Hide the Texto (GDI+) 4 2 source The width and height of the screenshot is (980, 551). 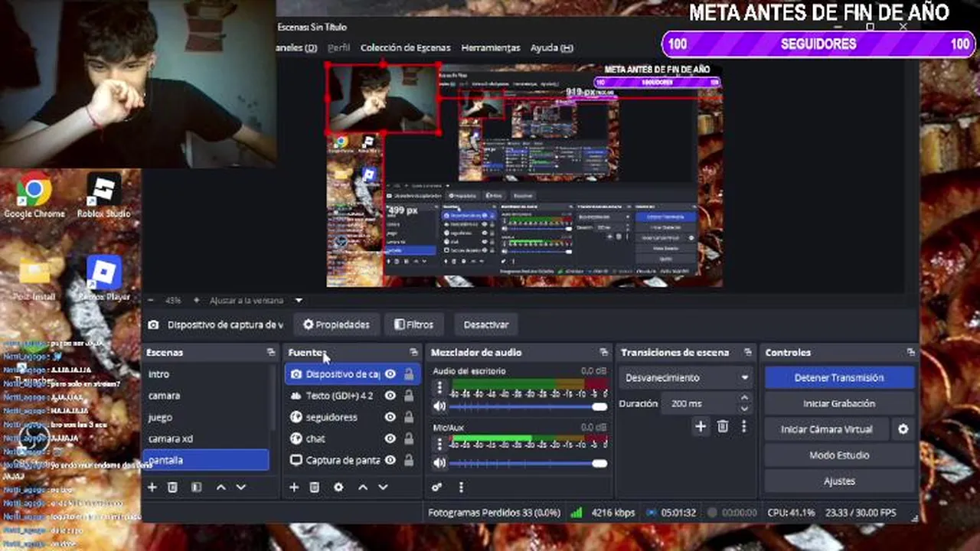point(390,396)
